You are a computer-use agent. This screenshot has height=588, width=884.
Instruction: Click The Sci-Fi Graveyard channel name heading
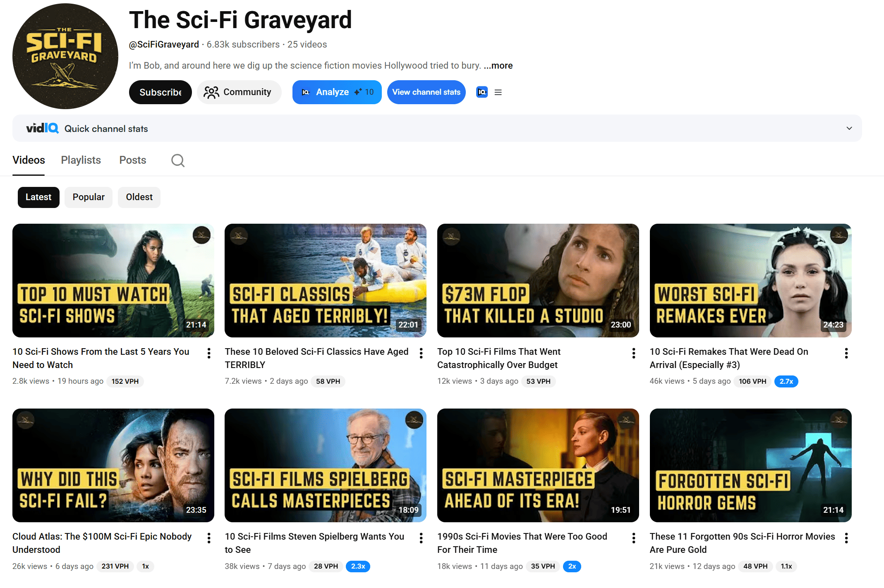[240, 20]
